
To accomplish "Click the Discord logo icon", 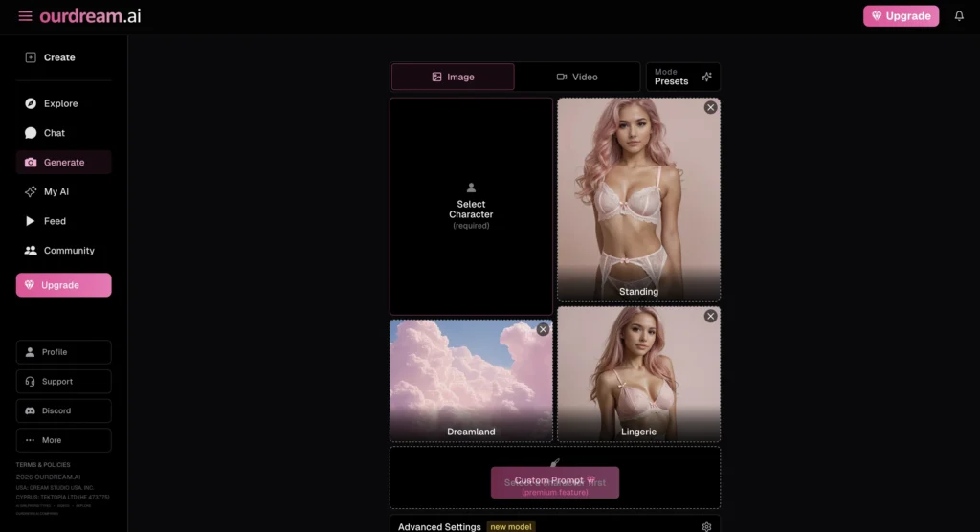I will pyautogui.click(x=30, y=410).
